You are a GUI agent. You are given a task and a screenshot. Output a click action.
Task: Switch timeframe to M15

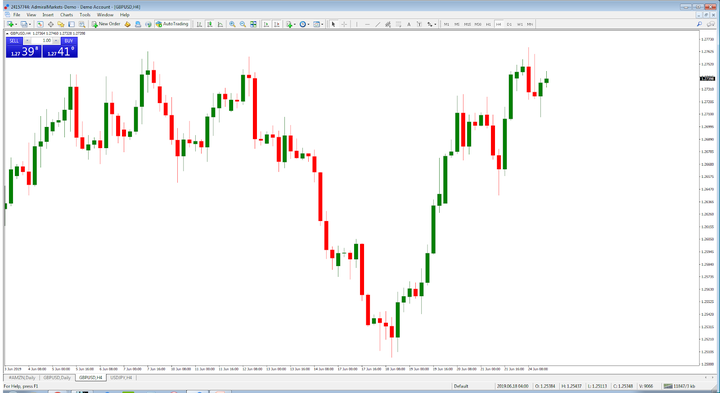(467, 24)
